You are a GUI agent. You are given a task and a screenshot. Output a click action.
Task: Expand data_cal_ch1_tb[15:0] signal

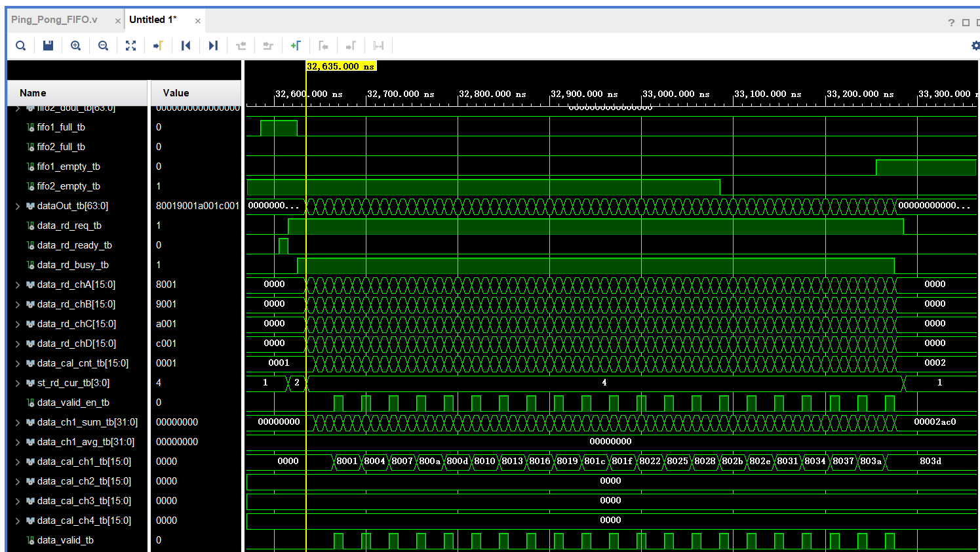tap(18, 462)
